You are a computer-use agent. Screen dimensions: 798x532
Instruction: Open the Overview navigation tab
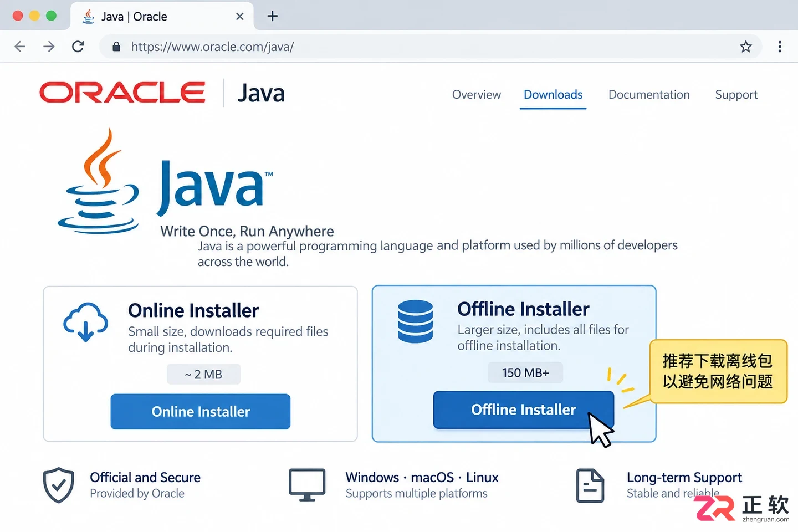[x=477, y=95]
